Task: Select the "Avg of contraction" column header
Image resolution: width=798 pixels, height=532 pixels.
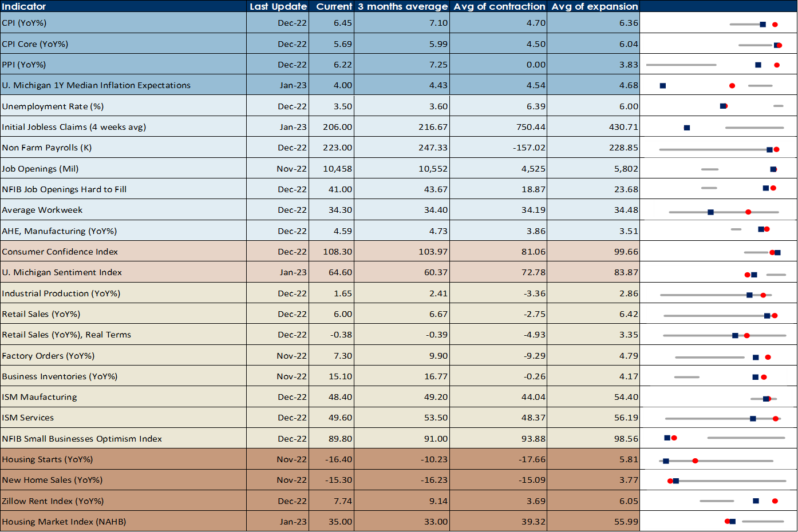Action: (499, 6)
